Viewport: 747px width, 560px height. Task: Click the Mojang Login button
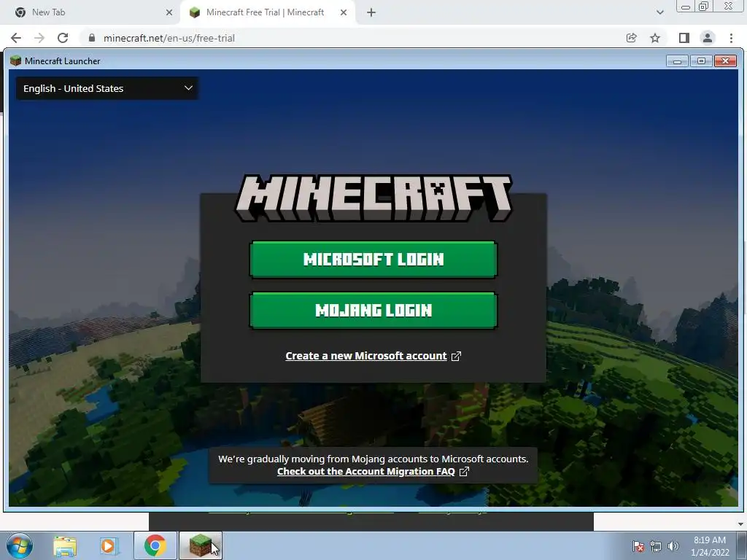point(373,311)
